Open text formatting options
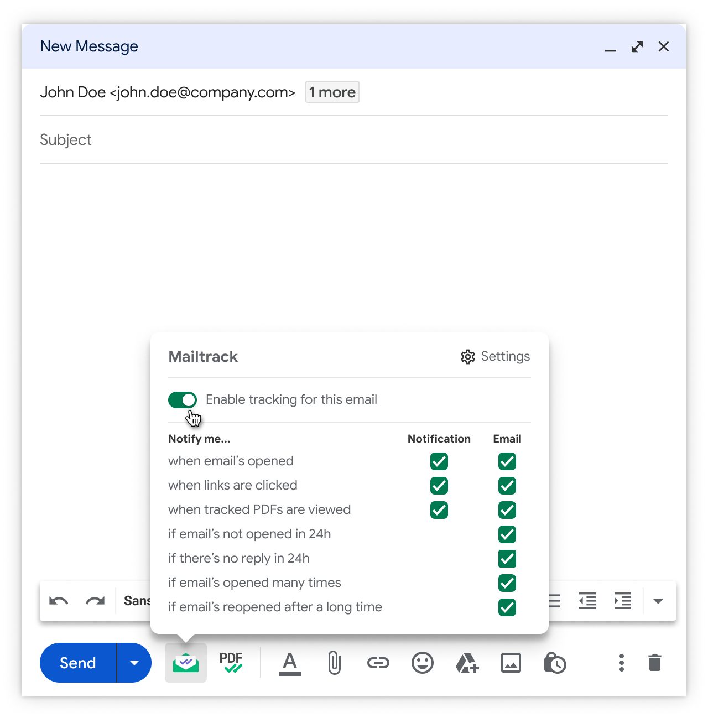This screenshot has width=708, height=728. [x=290, y=663]
